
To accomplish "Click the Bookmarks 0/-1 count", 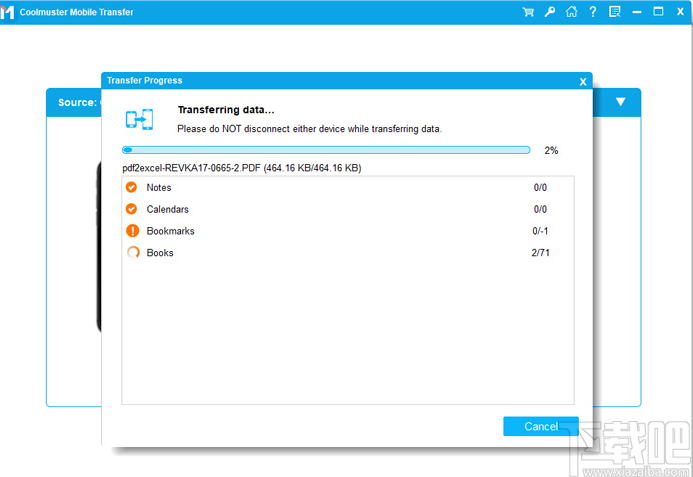I will [540, 231].
